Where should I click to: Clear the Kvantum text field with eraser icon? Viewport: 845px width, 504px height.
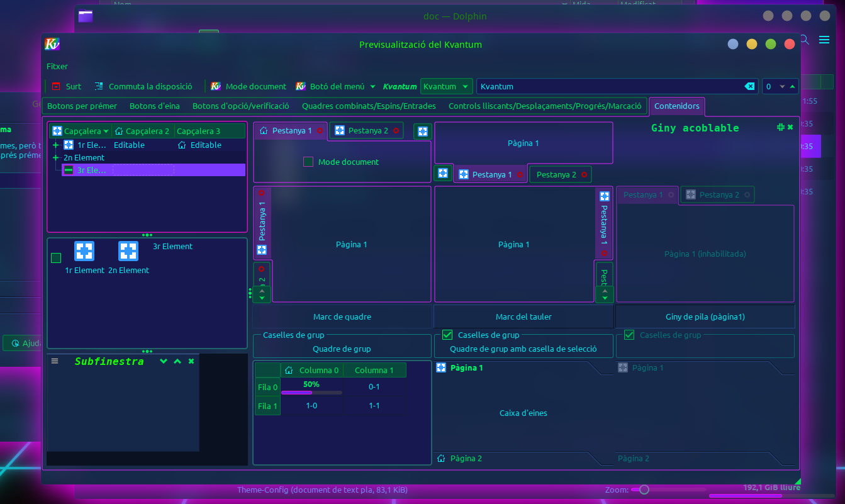tap(749, 86)
